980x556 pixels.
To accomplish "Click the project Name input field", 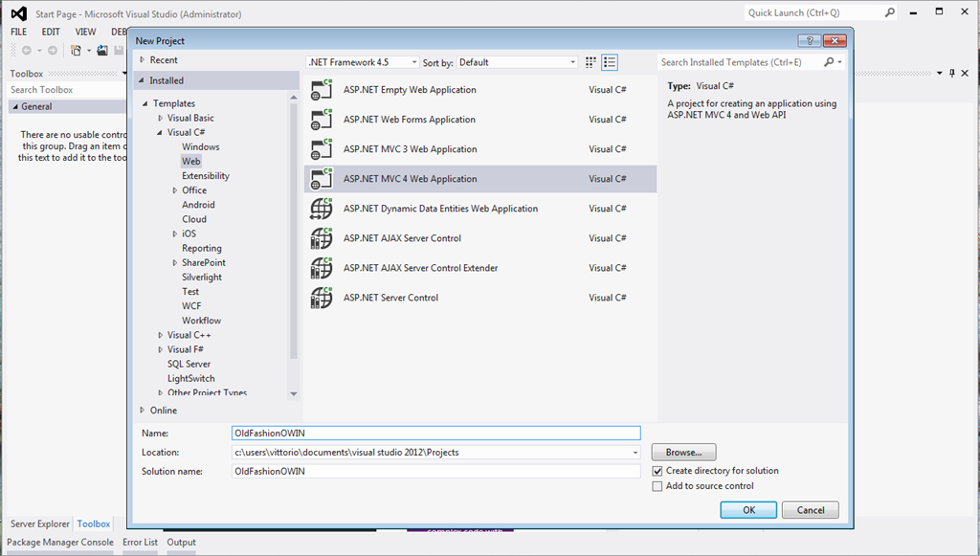I will click(x=435, y=433).
